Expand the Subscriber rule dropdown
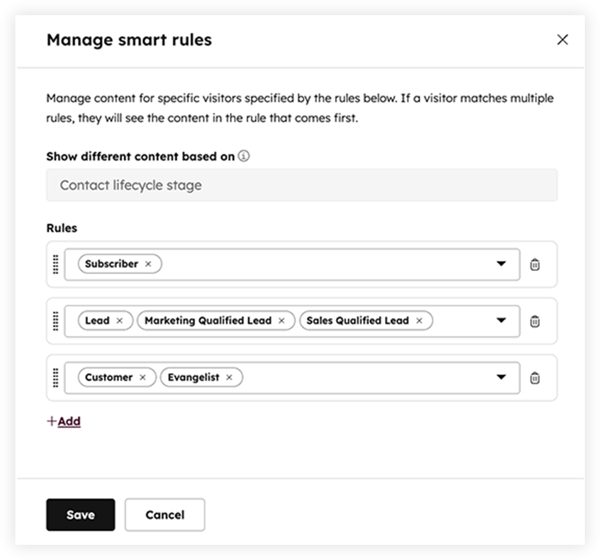Image resolution: width=600 pixels, height=560 pixels. point(501,264)
